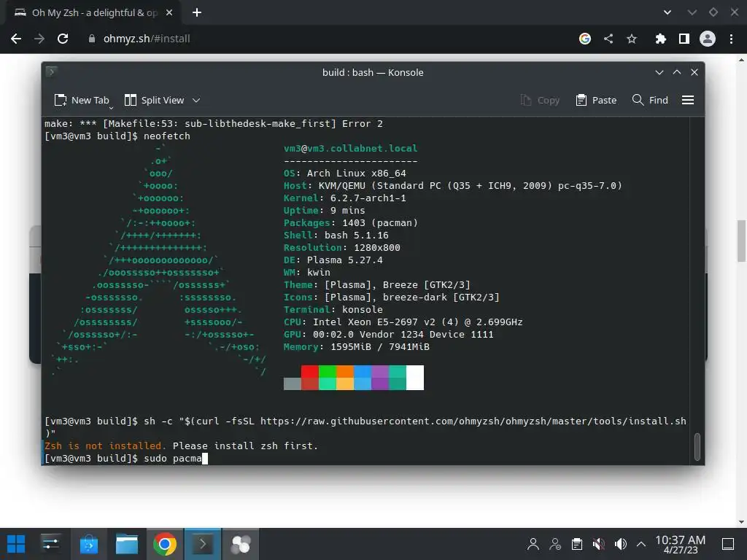Screen dimensions: 747x560
Task: Click the 'Memory: 1595MiB / 7941MiB' line
Action: tap(356, 346)
